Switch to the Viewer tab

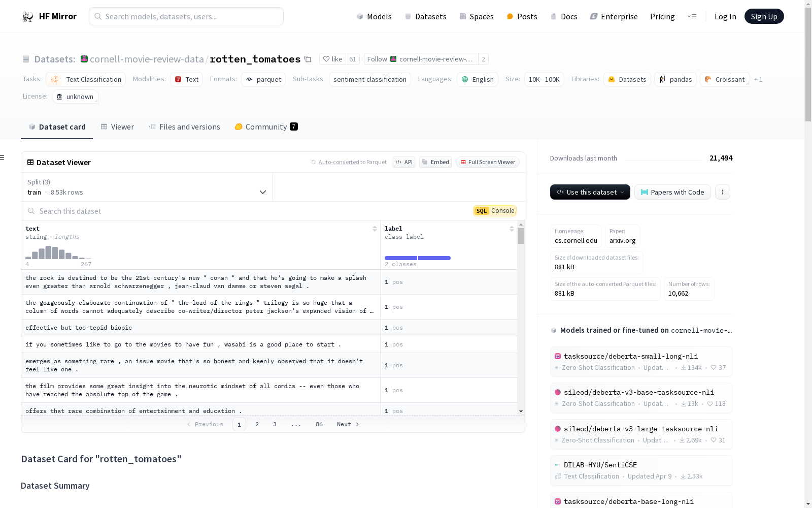[117, 127]
